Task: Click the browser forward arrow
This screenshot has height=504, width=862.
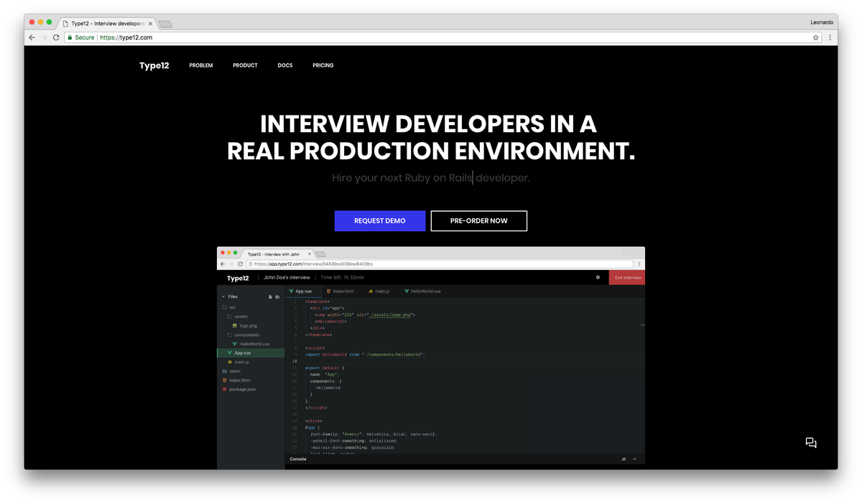Action: coord(44,37)
